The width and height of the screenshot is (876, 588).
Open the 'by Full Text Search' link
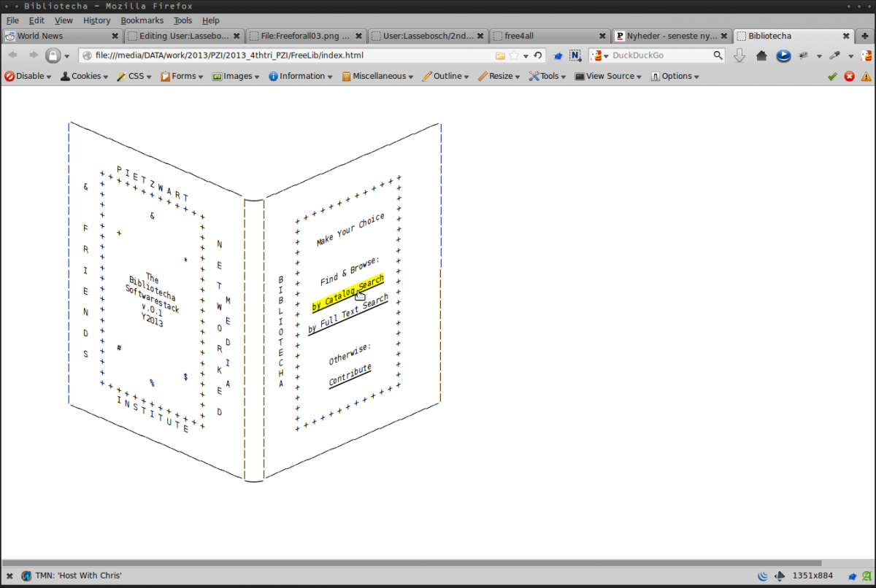click(x=348, y=314)
